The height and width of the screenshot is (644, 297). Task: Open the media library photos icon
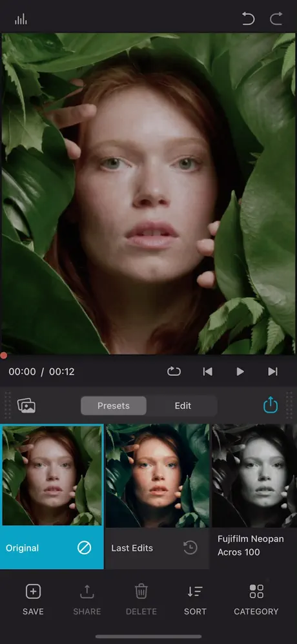coord(26,406)
